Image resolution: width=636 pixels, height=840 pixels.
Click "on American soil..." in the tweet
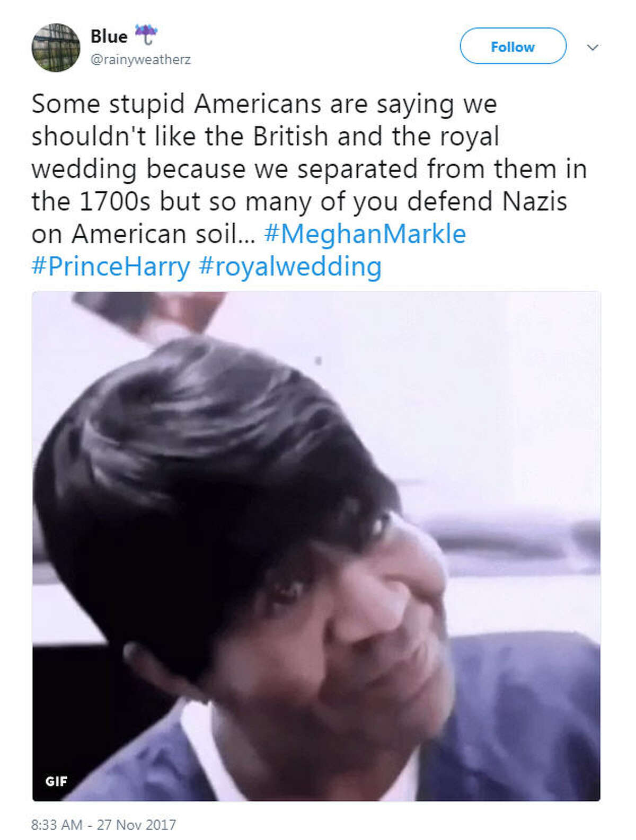(144, 234)
